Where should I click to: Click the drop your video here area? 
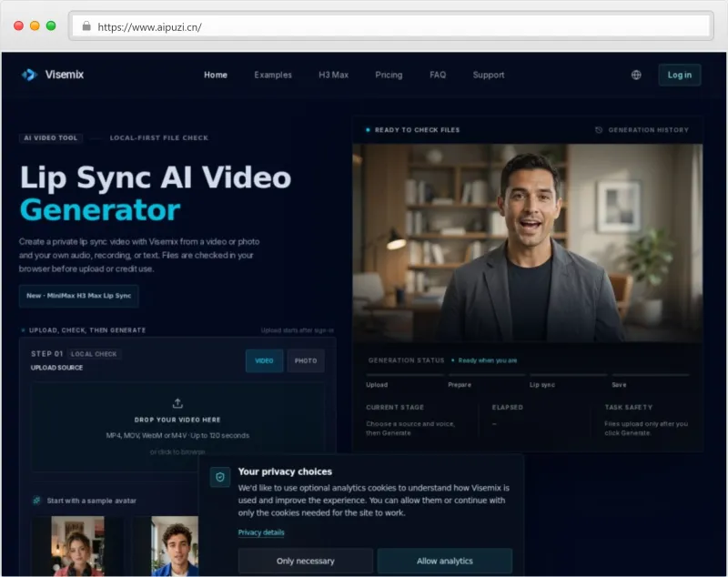pyautogui.click(x=177, y=426)
